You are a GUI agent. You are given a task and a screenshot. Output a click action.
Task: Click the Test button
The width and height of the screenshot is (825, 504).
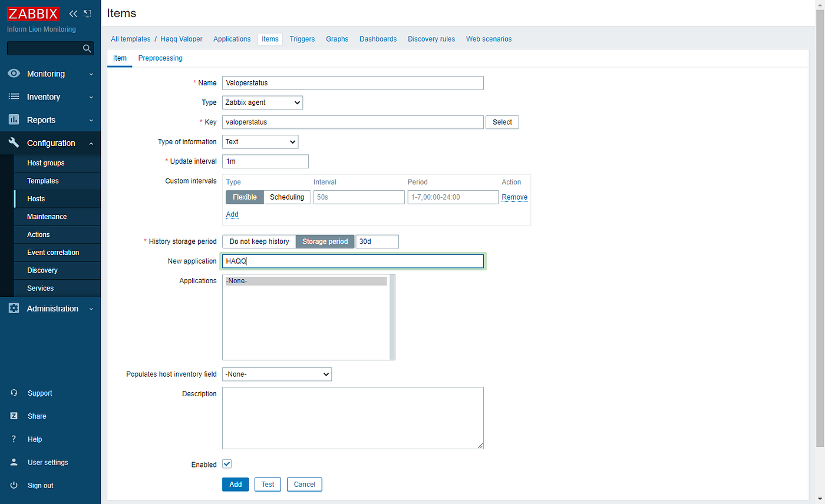point(268,484)
